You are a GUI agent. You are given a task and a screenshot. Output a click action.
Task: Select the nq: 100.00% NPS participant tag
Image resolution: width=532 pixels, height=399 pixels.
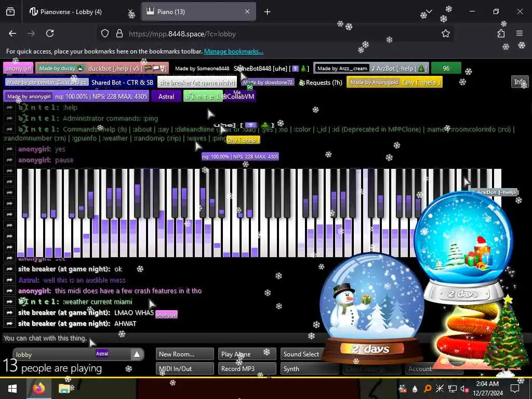76,97
